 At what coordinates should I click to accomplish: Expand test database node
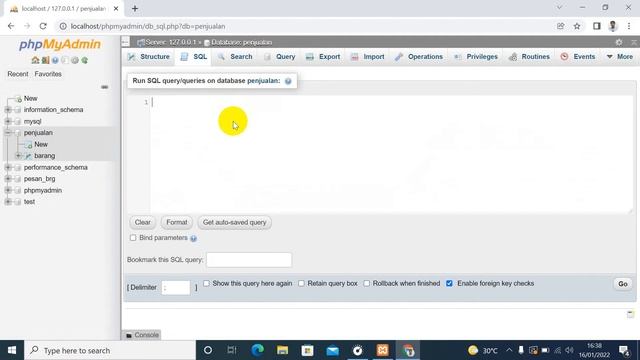point(8,202)
